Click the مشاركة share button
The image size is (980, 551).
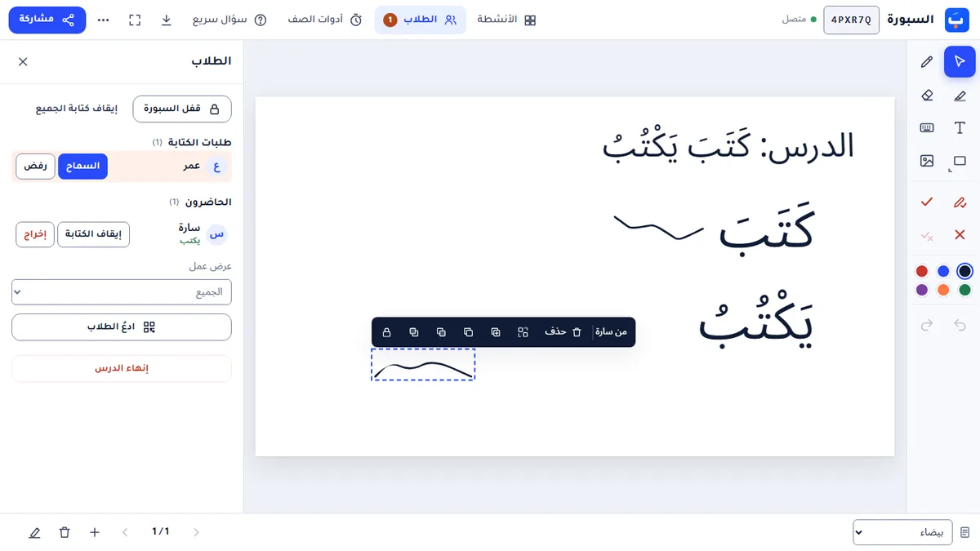click(x=47, y=20)
